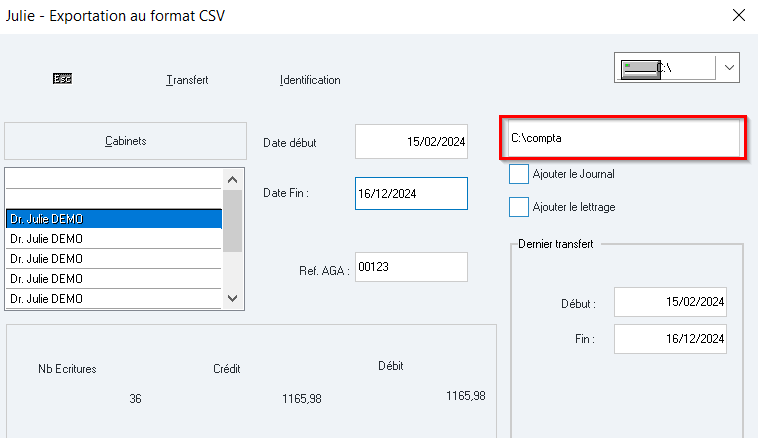
Task: Click the empty top row in cabinets list
Action: coord(114,179)
